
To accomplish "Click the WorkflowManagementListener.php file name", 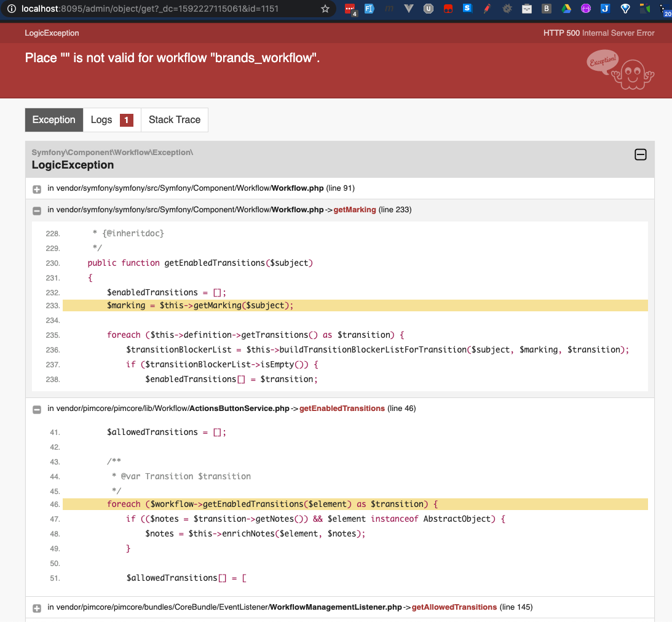I will point(336,607).
